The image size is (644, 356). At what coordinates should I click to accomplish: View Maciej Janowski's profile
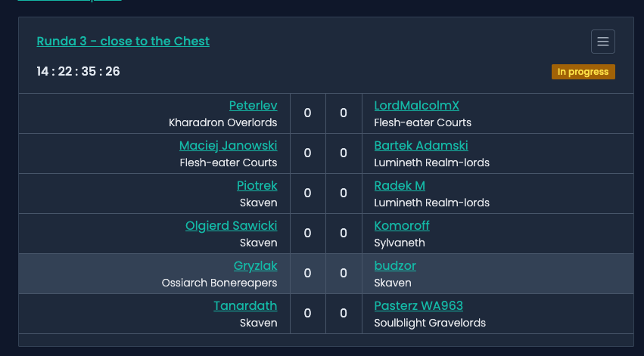point(228,145)
